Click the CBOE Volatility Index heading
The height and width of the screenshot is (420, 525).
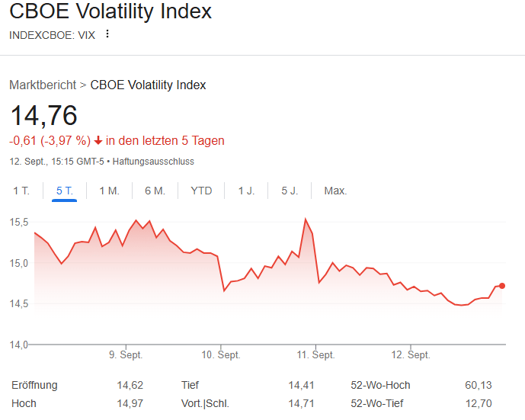coord(110,12)
